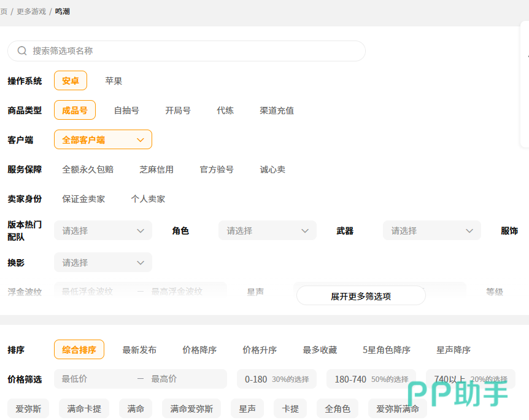
Task: Select 苹果 operating system option
Action: (114, 81)
